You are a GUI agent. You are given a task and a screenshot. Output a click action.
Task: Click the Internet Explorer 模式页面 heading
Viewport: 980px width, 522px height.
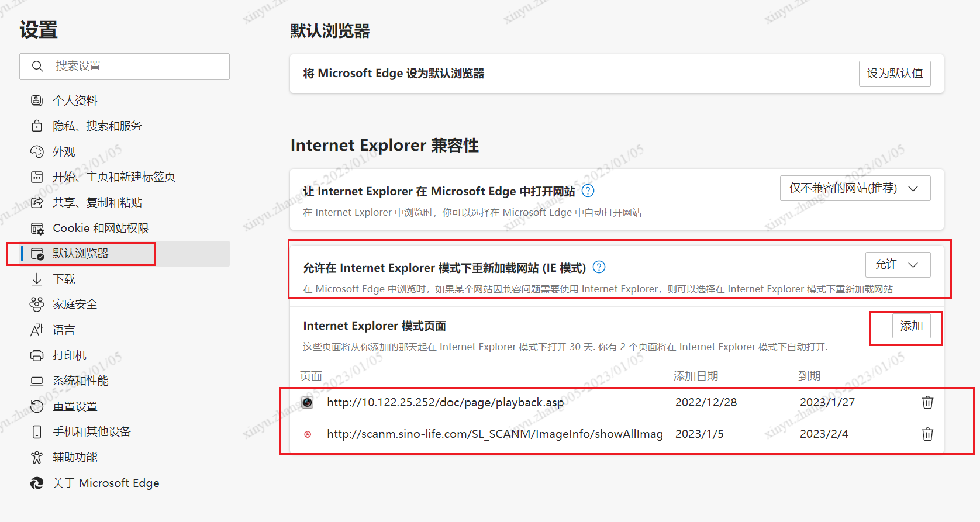(x=374, y=326)
